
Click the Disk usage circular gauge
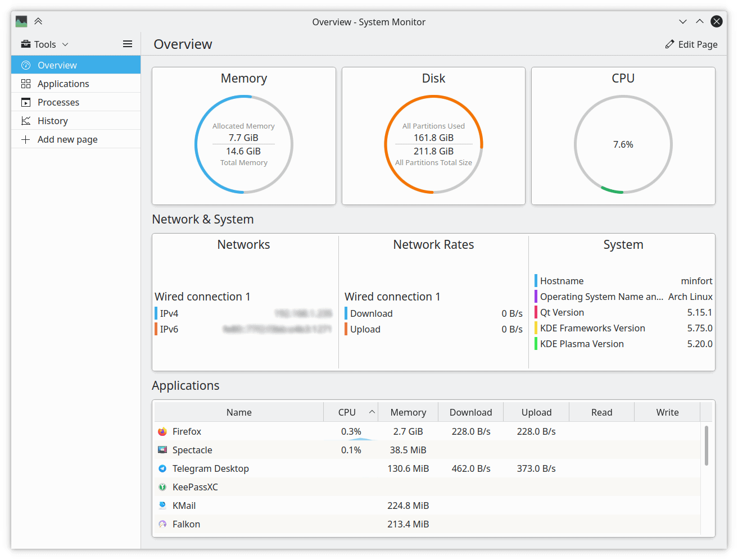[x=433, y=144]
